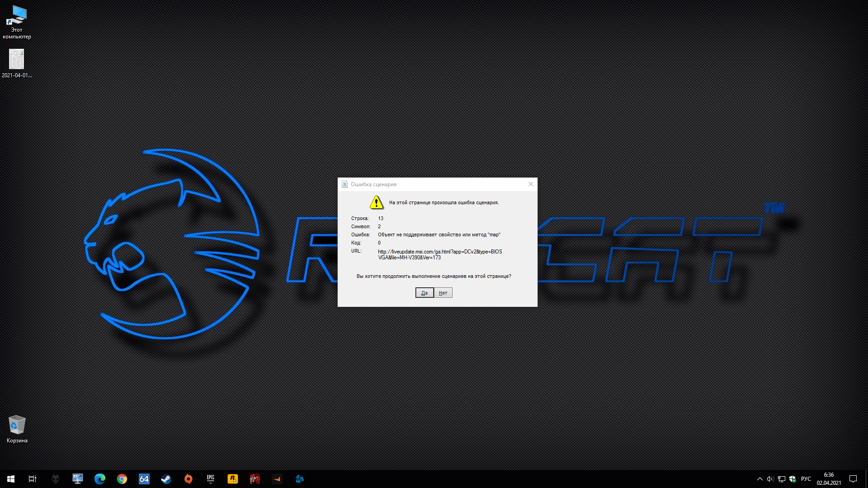Open the volume control in tray
This screenshot has height=488, width=868.
point(770,479)
